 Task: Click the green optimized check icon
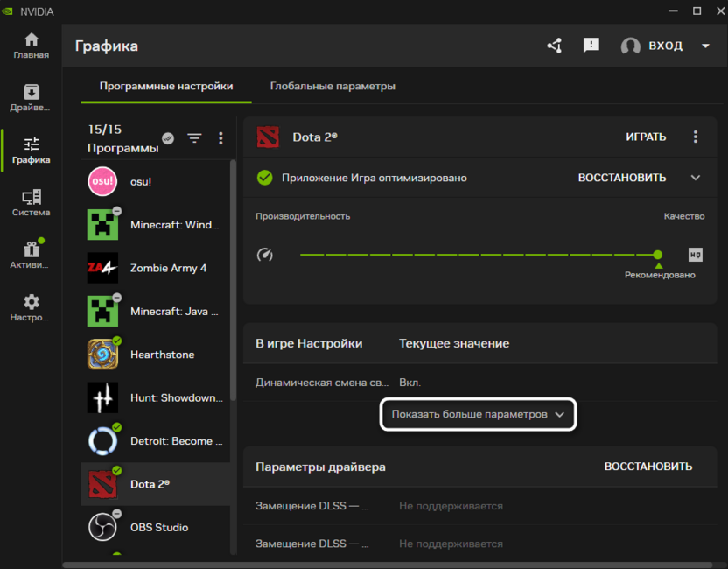pos(264,178)
